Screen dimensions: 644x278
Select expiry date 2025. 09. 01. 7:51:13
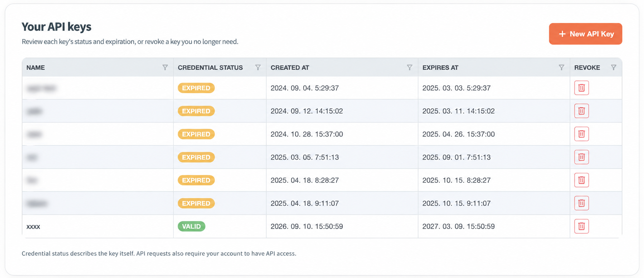pyautogui.click(x=456, y=157)
